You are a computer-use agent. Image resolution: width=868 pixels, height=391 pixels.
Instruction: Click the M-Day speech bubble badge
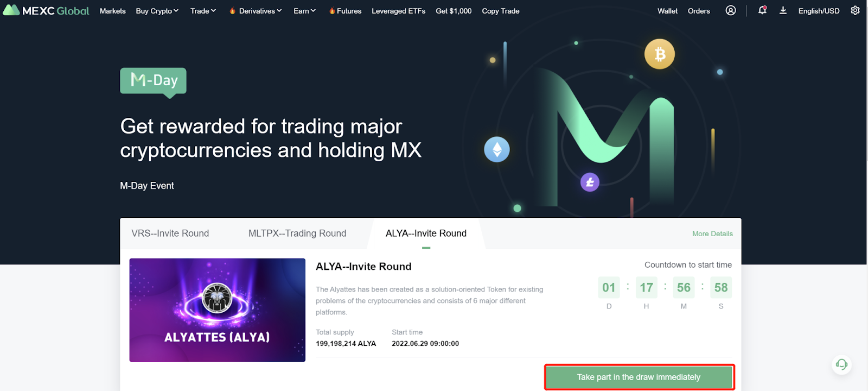click(x=153, y=82)
